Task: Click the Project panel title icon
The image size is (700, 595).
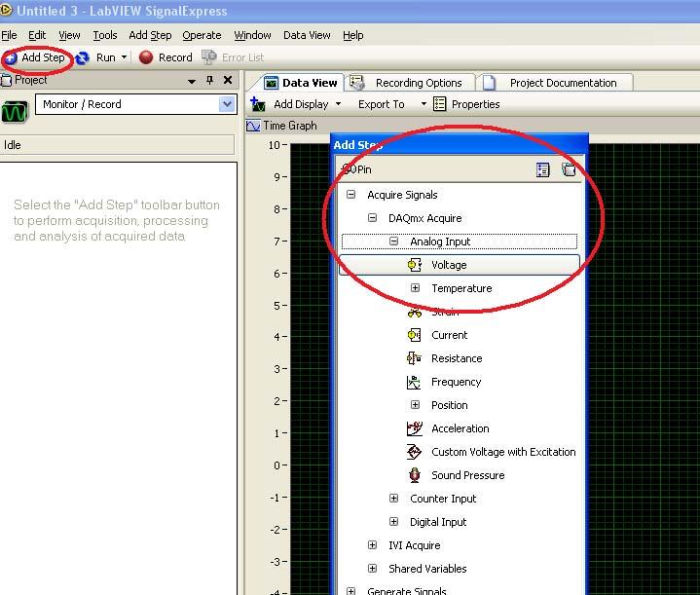Action: tap(6, 81)
